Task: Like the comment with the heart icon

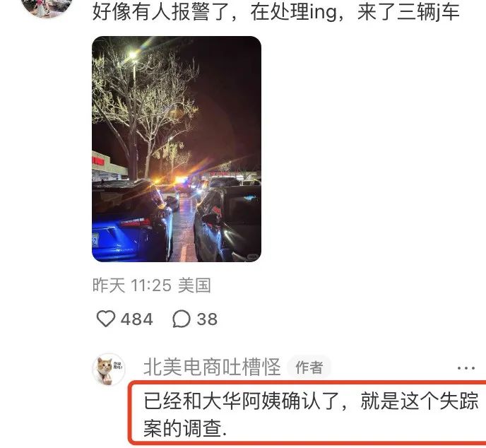Action: click(106, 319)
